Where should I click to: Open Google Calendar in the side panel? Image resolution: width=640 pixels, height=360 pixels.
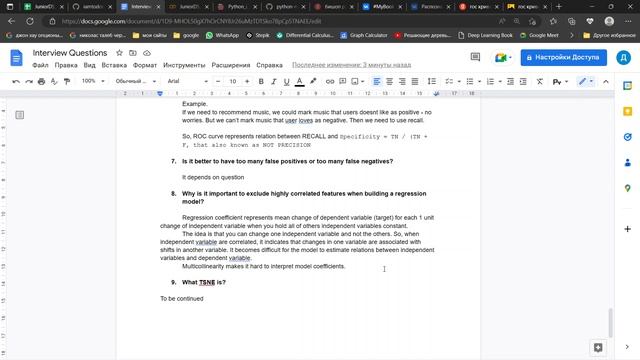coord(627,85)
